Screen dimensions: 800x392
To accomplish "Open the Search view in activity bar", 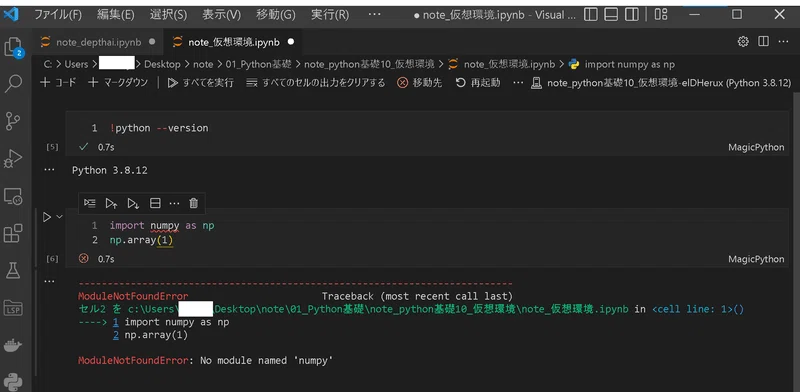I will [x=13, y=84].
